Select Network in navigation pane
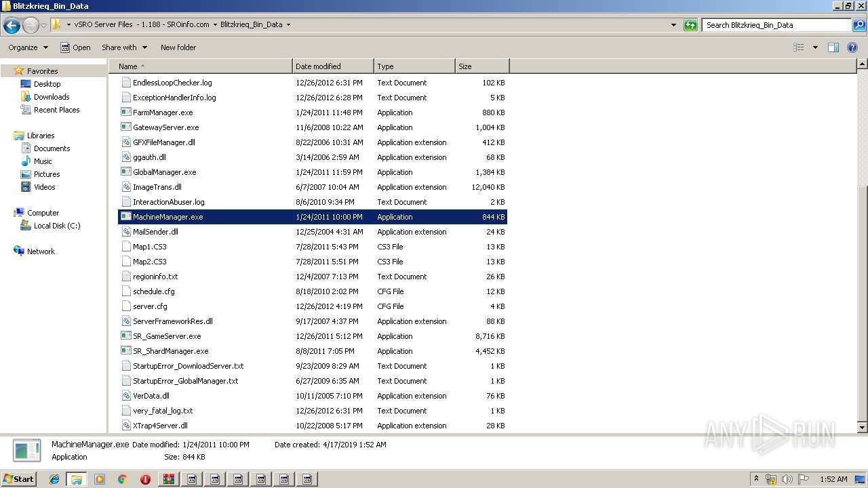The width and height of the screenshot is (868, 488). 41,251
